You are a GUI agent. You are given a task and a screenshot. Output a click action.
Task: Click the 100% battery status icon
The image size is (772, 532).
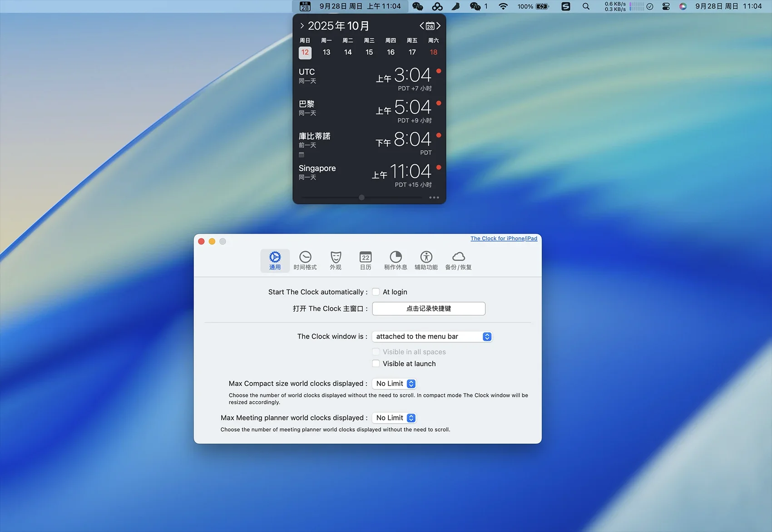click(533, 6)
